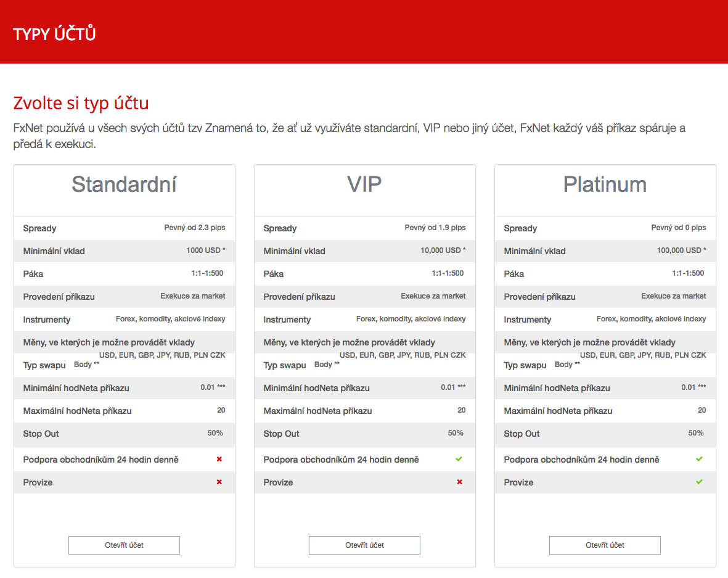The width and height of the screenshot is (728, 578).
Task: Click the Zvolte si typ účtu title
Action: coord(81,103)
